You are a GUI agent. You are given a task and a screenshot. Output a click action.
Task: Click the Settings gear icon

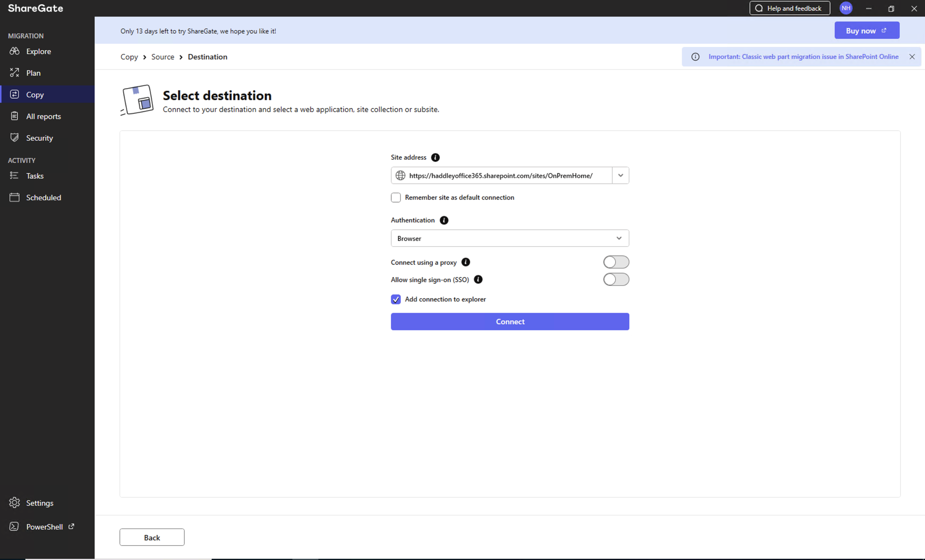click(x=14, y=503)
